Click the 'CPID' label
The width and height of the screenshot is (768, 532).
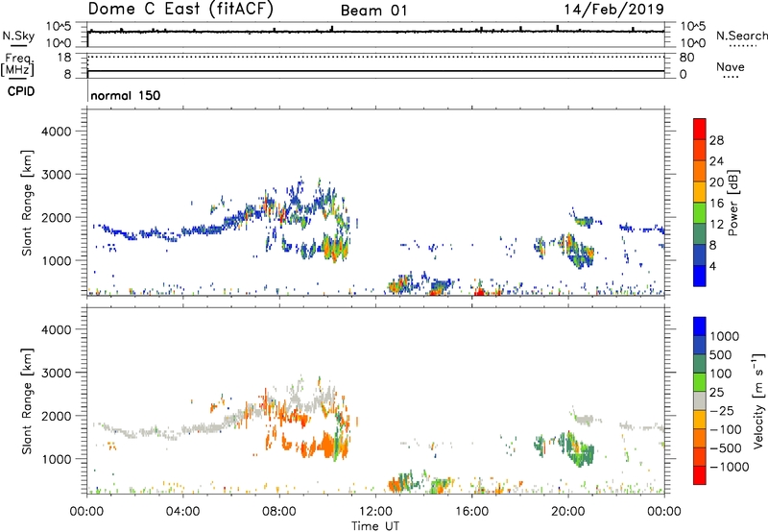tap(21, 91)
